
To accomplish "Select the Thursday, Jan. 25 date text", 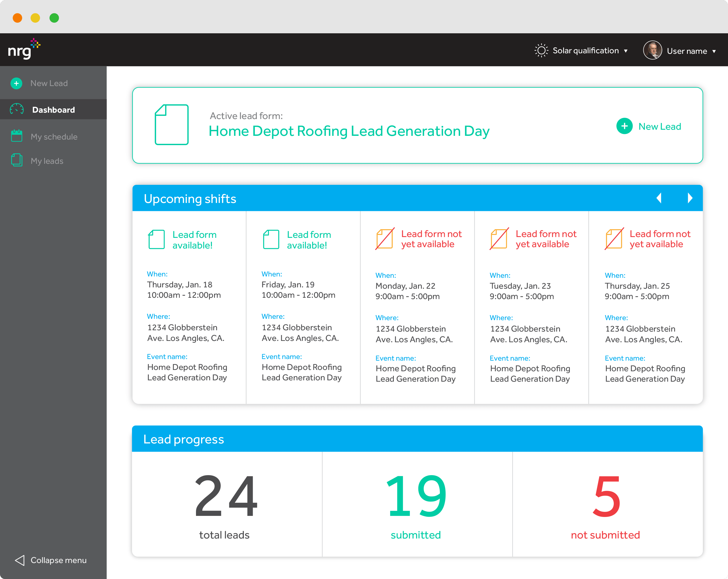I will click(637, 286).
